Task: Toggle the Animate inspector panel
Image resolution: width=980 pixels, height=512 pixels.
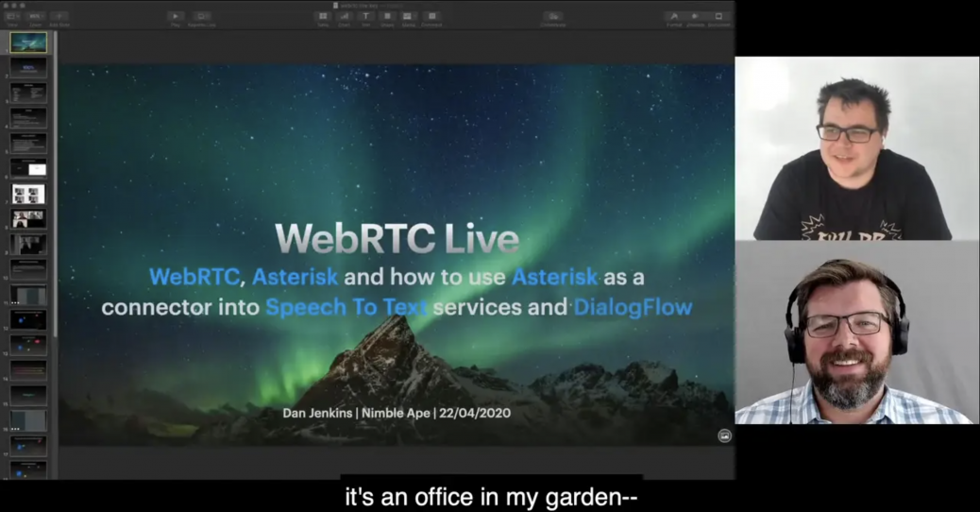Action: tap(696, 16)
